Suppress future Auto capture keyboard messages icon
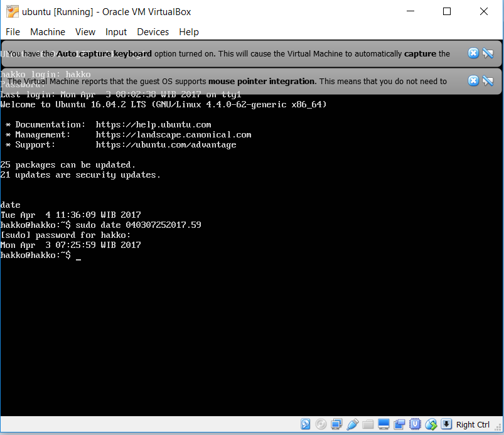 point(488,53)
